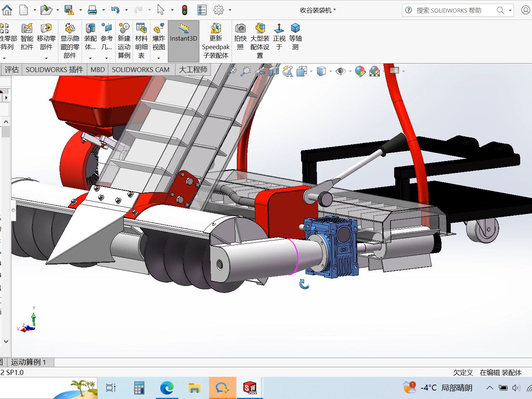The image size is (532, 399).
Task: Expand Move Component dropdown arrow
Action: (x=46, y=58)
